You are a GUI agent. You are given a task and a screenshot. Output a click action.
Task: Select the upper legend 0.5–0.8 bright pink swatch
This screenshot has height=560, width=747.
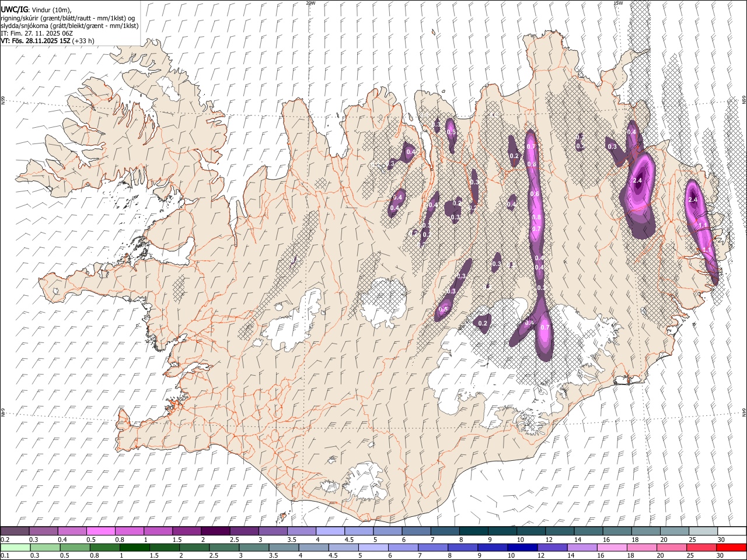(100, 531)
